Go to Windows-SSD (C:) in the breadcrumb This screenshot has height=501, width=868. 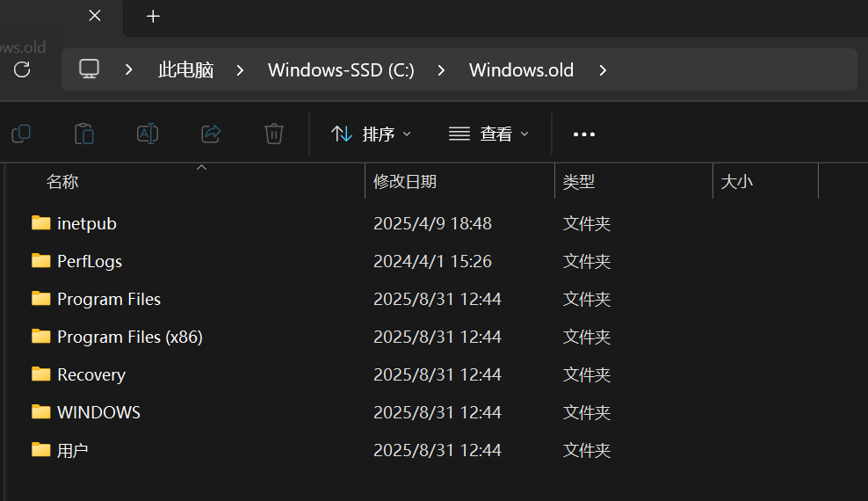point(341,70)
